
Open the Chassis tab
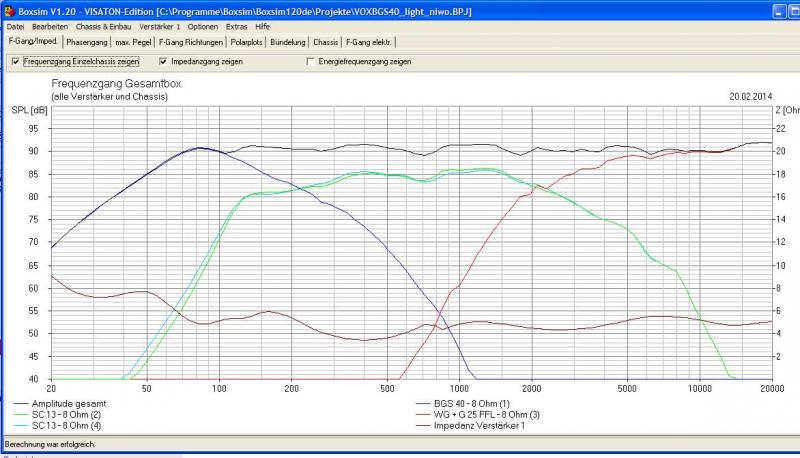click(x=325, y=43)
